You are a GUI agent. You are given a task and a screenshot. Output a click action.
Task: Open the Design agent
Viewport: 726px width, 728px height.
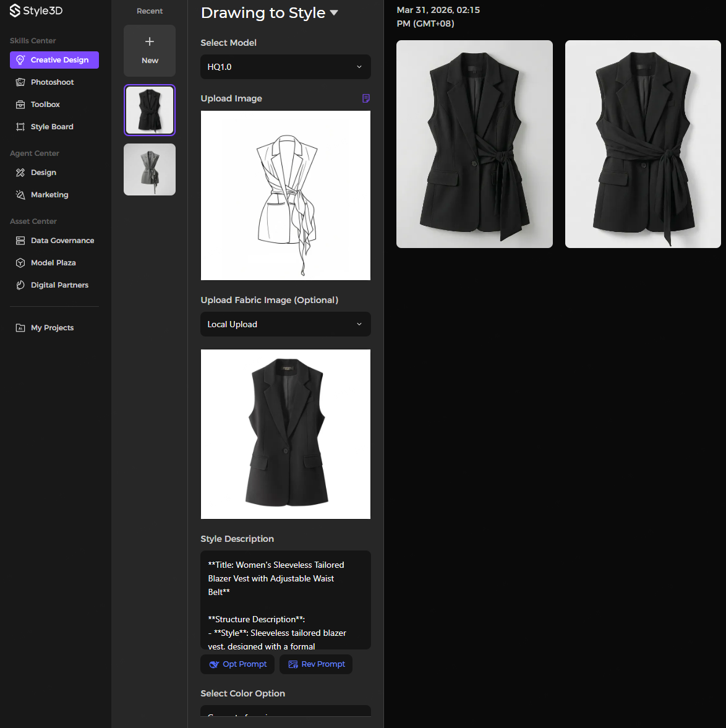tap(43, 173)
